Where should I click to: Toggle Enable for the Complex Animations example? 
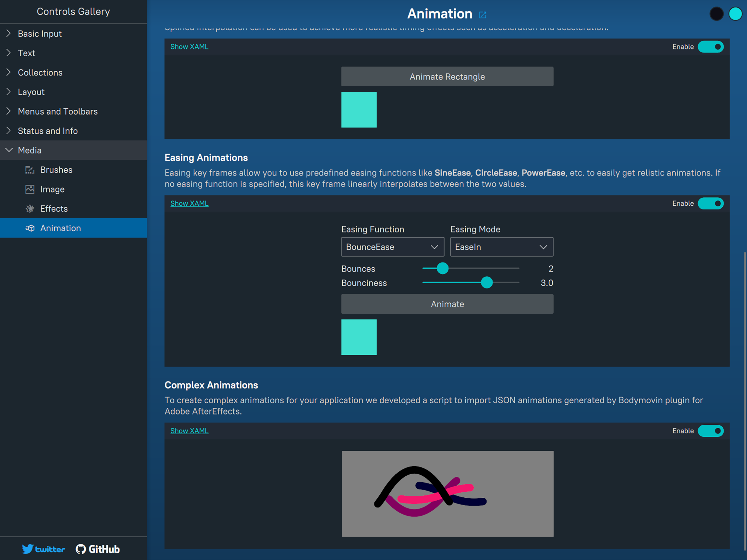point(711,431)
